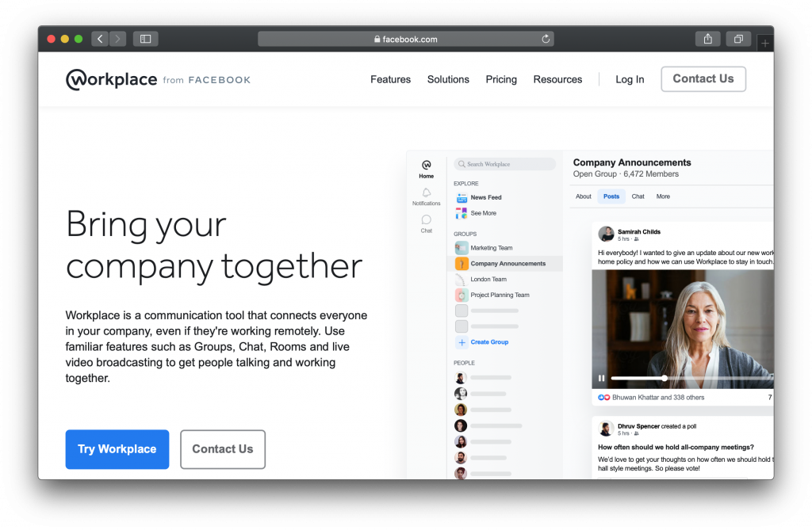Open Safari share button
This screenshot has height=530, width=812.
[x=708, y=39]
